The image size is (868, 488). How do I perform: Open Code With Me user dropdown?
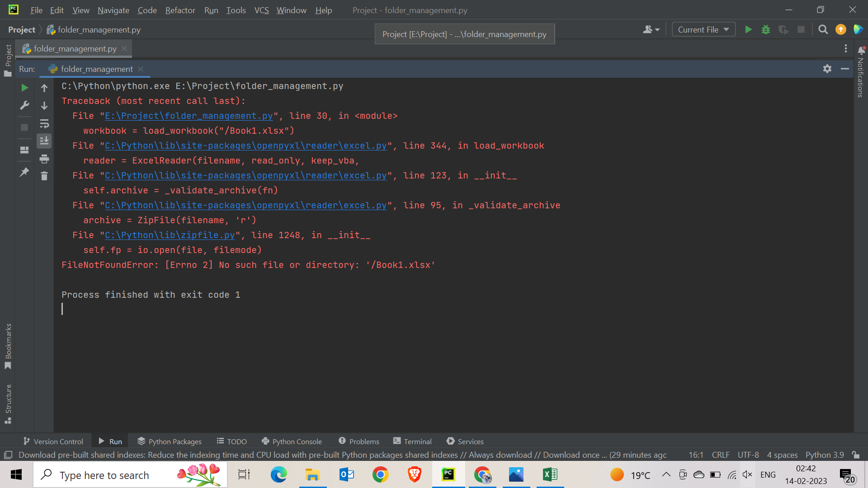tap(651, 29)
